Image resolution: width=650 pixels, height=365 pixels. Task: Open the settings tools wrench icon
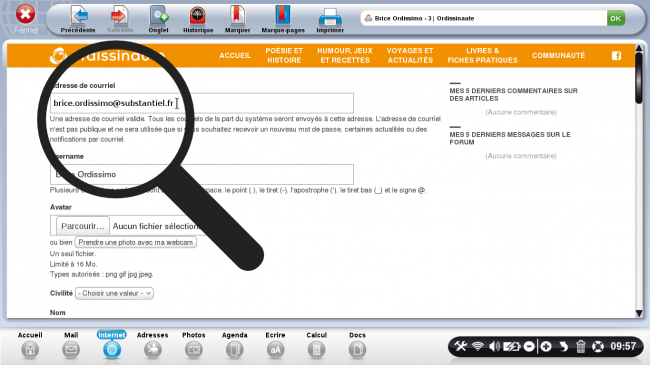460,346
